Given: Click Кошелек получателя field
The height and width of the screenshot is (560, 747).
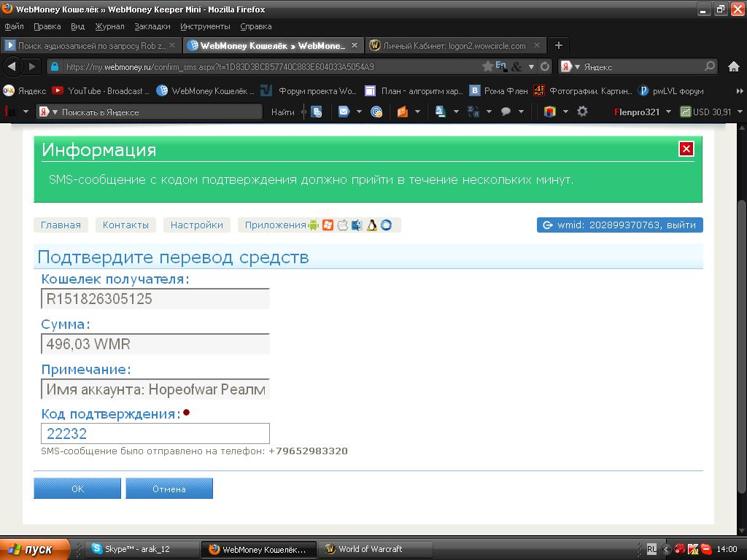Looking at the screenshot, I should (155, 298).
